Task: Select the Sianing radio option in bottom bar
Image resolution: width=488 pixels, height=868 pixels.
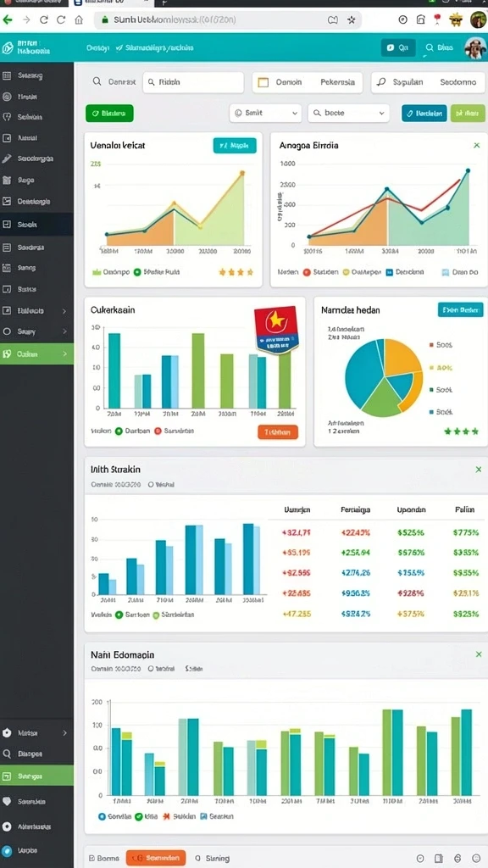Action: (198, 858)
